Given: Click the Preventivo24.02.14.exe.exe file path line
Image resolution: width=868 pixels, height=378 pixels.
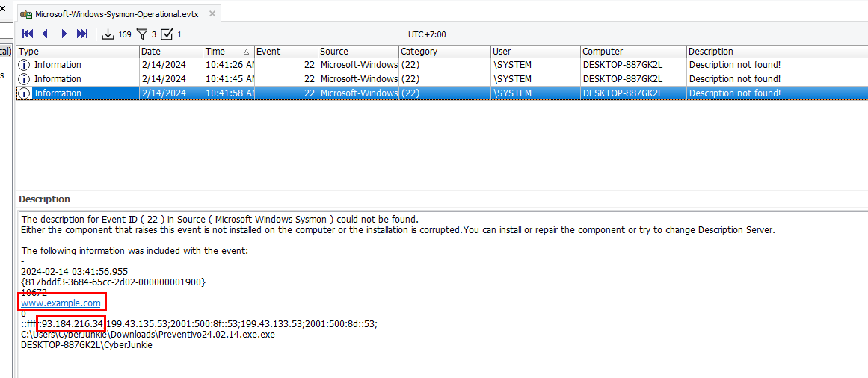Looking at the screenshot, I should point(148,334).
